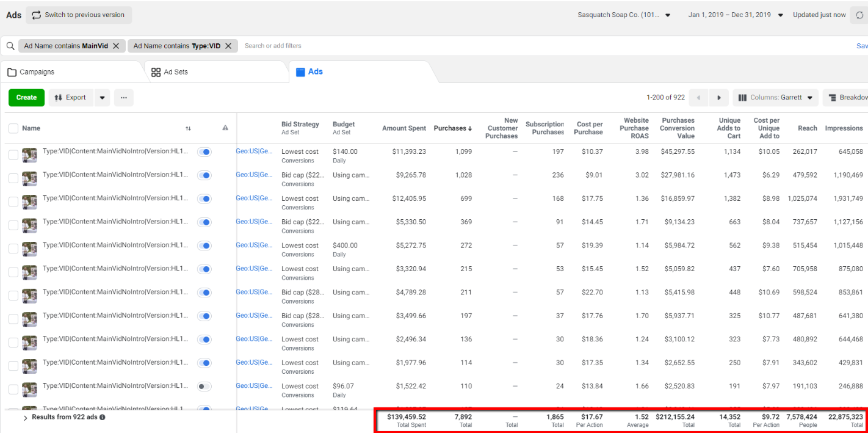Click the search magnifier icon in filter bar
This screenshot has width=868, height=433.
pos(10,46)
